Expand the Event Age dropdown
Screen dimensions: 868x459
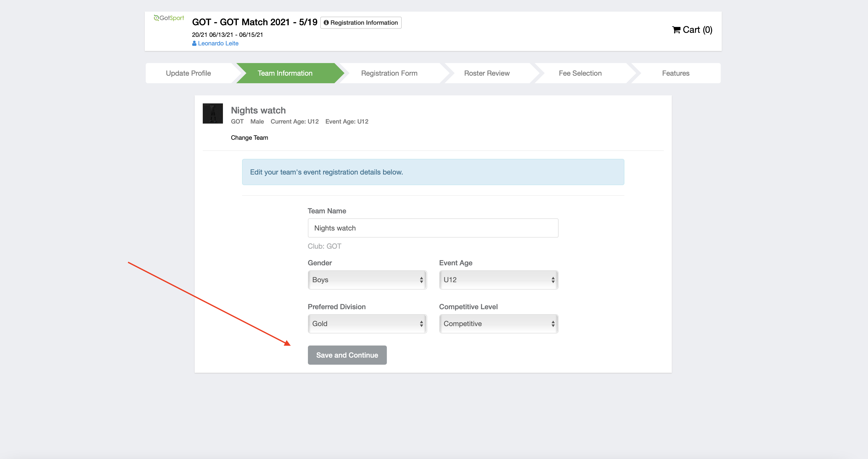coord(499,280)
